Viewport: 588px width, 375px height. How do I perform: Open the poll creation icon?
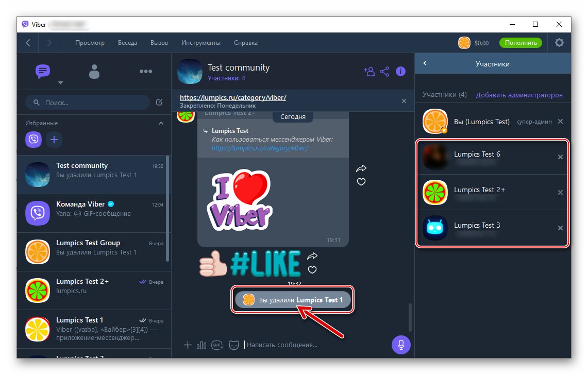201,345
